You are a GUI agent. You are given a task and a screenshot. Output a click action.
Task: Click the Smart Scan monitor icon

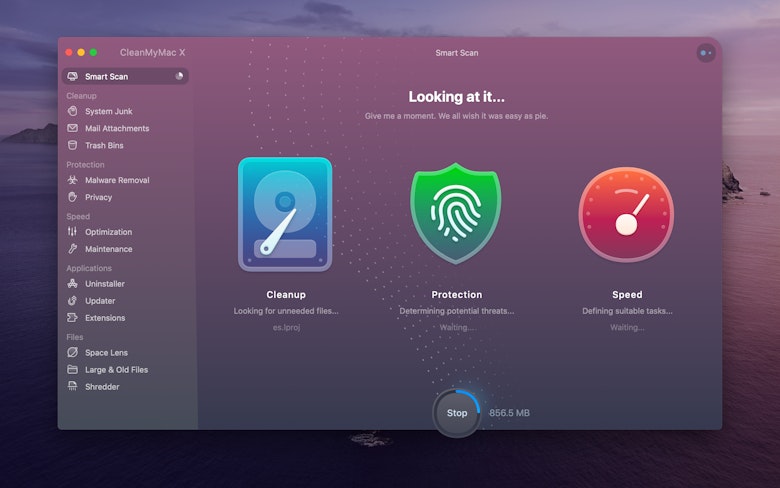coord(73,76)
